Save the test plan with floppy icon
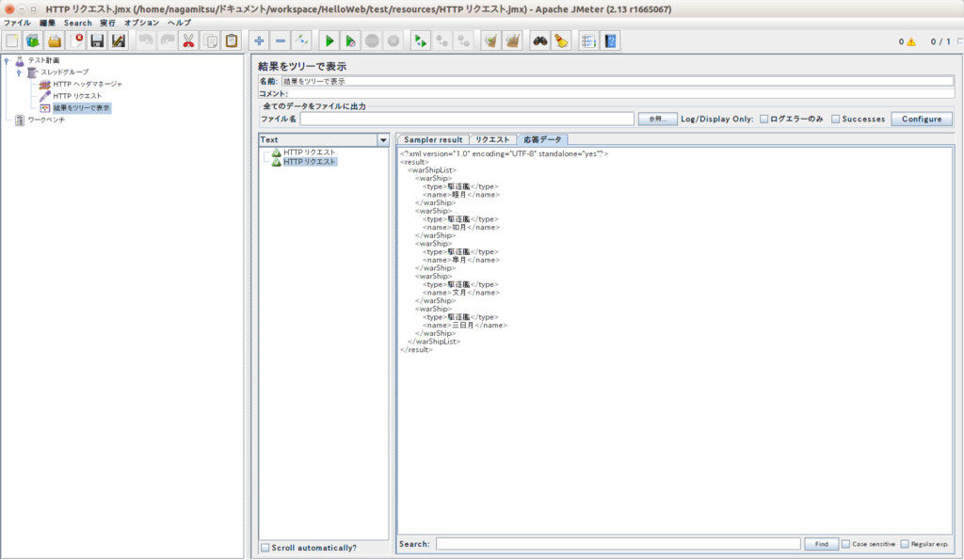This screenshot has width=964, height=560. click(x=97, y=41)
